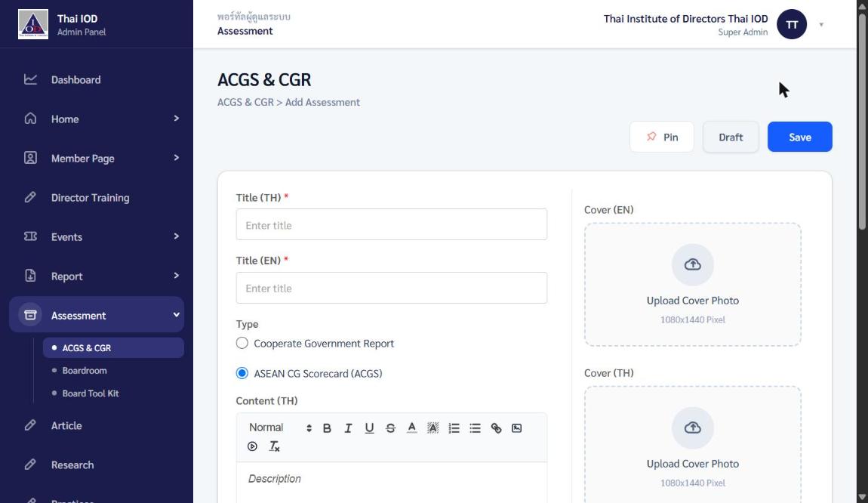The image size is (868, 503).
Task: Toggle underline formatting in editor
Action: [x=369, y=427]
